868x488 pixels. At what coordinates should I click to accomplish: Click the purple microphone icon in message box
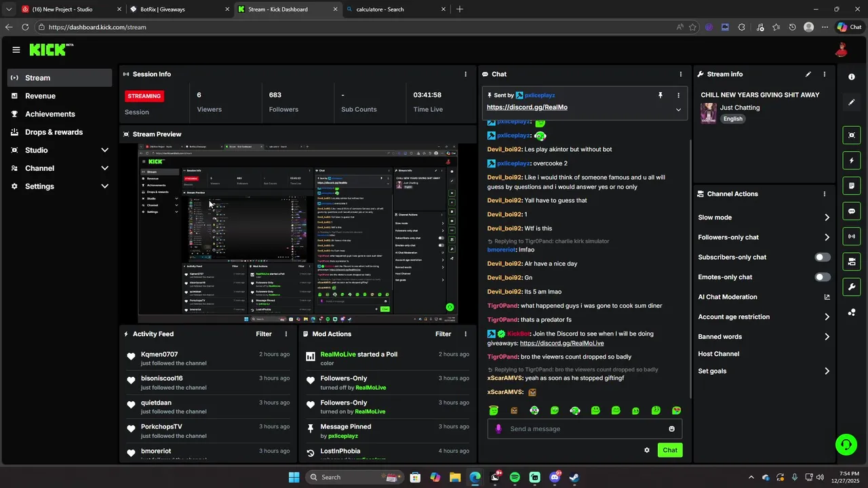(x=498, y=428)
